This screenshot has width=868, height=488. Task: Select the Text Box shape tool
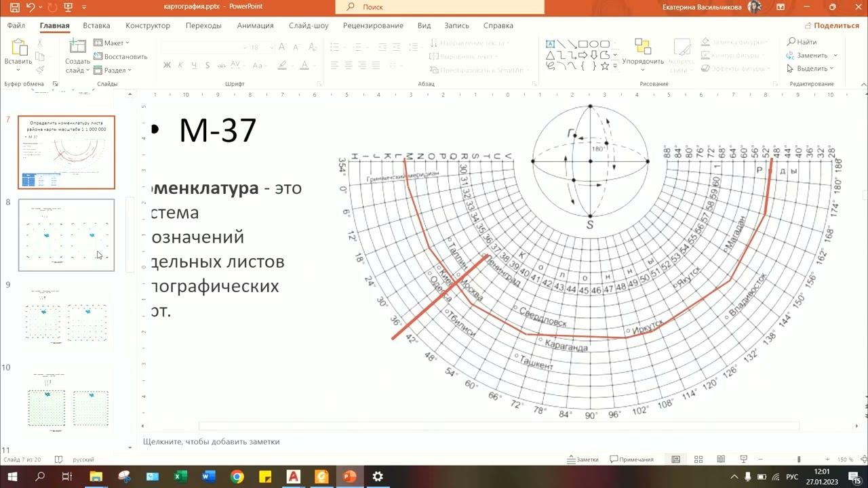(x=551, y=43)
